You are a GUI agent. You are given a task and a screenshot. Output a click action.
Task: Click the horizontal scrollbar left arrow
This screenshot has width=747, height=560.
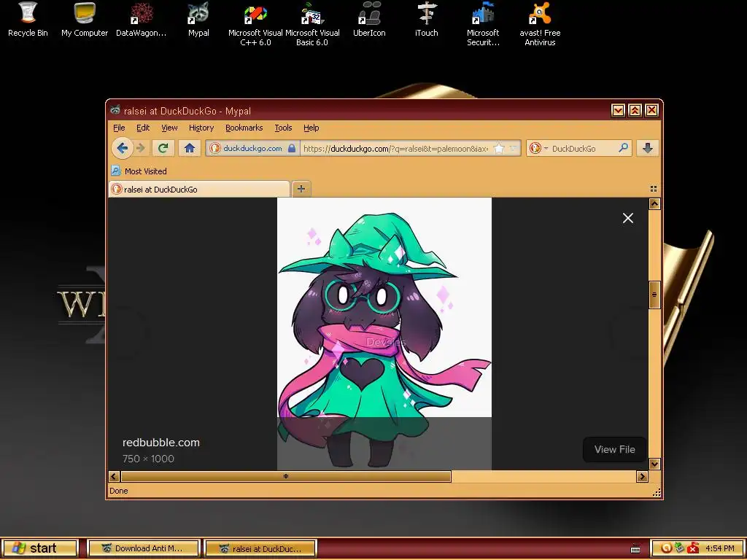(x=114, y=476)
